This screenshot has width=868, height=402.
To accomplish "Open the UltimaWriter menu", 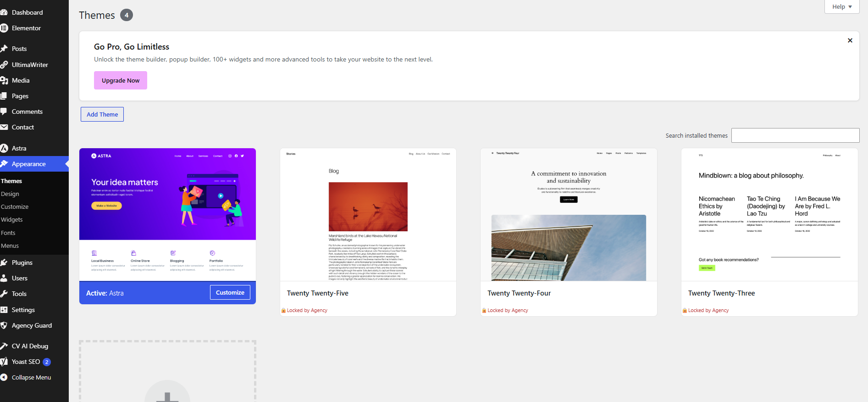I will (x=30, y=65).
